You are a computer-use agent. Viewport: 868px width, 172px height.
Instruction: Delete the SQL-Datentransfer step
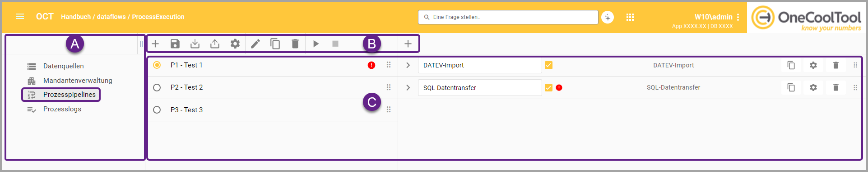[836, 87]
